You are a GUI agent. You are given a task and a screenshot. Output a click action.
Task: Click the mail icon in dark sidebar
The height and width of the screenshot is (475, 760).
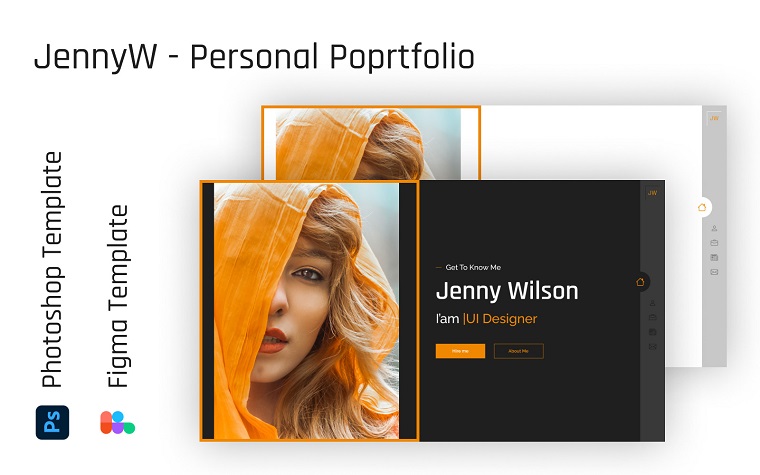tap(652, 347)
